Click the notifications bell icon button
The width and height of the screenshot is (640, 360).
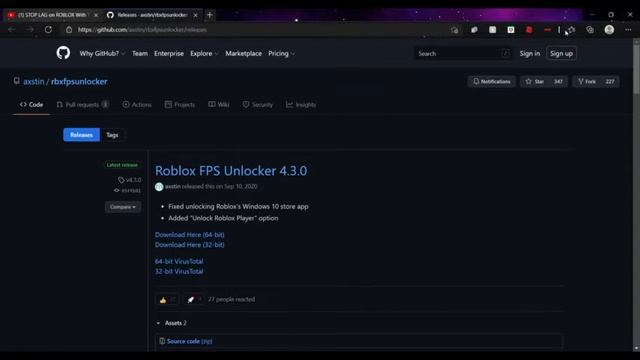click(x=491, y=82)
